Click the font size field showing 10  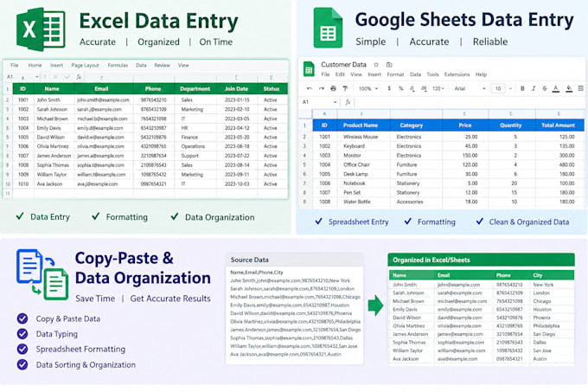point(498,88)
